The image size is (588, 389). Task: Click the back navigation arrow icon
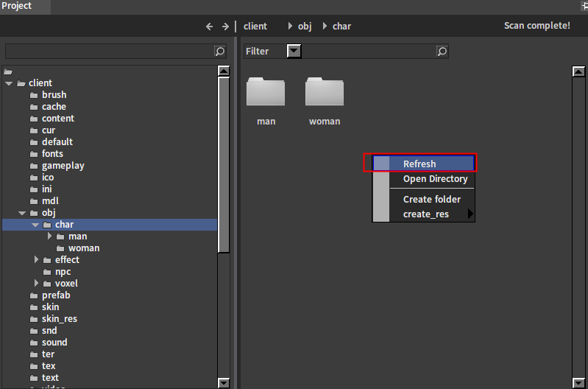click(x=210, y=26)
